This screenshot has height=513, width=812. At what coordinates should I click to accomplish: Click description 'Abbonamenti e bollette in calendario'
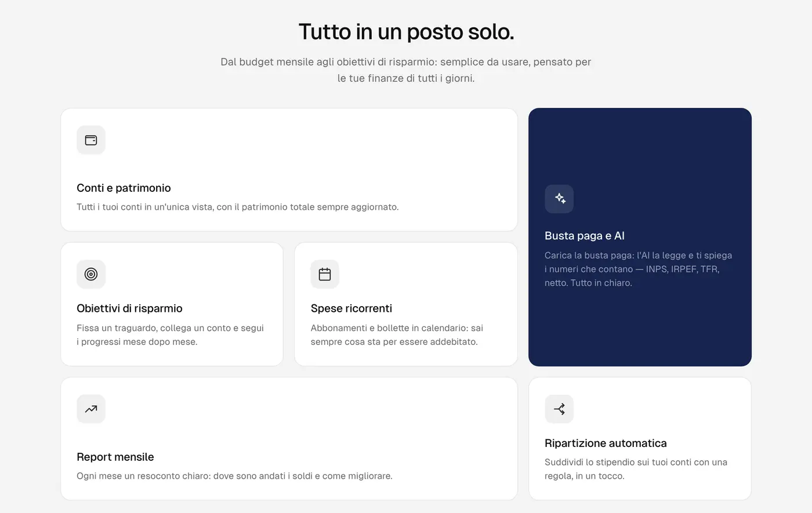(x=397, y=335)
